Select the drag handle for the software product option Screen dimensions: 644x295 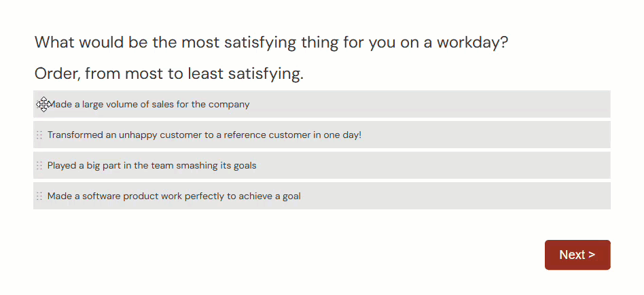[x=39, y=196]
